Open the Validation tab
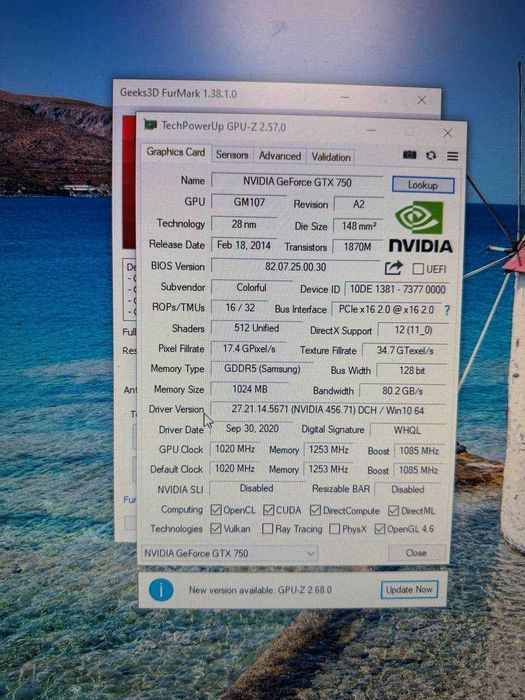525x700 pixels. pyautogui.click(x=331, y=157)
